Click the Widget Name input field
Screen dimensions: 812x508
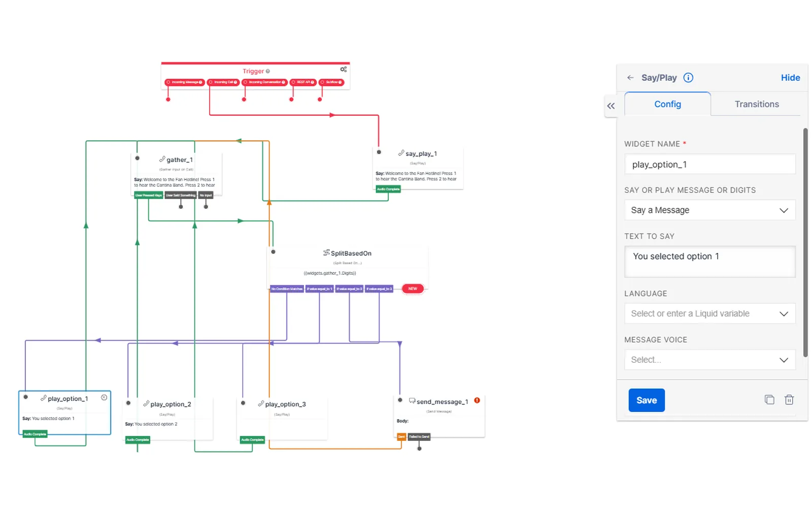point(709,165)
